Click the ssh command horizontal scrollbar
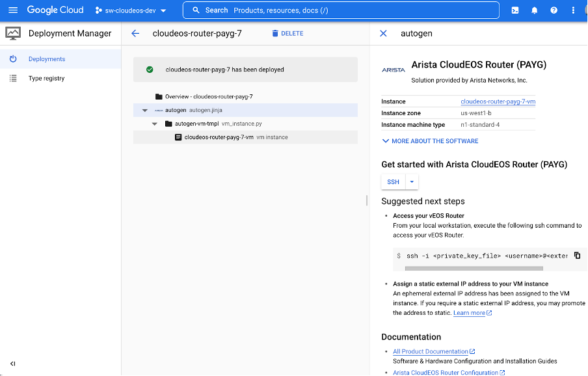The height and width of the screenshot is (376, 588). [x=474, y=269]
